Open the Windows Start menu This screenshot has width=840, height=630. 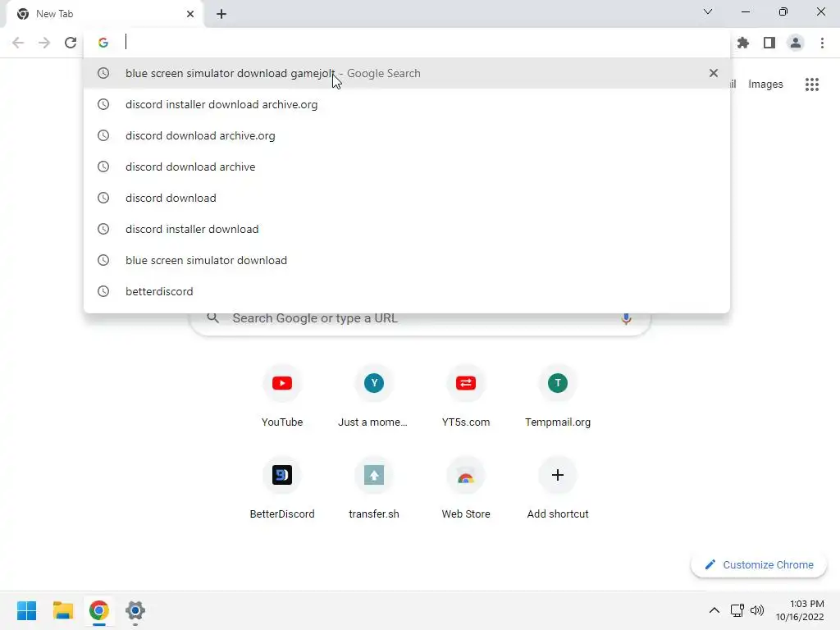[x=27, y=610]
